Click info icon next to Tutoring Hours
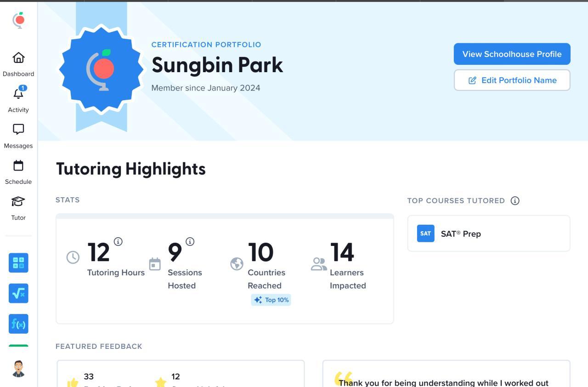Viewport: 588px width, 387px height. tap(118, 241)
